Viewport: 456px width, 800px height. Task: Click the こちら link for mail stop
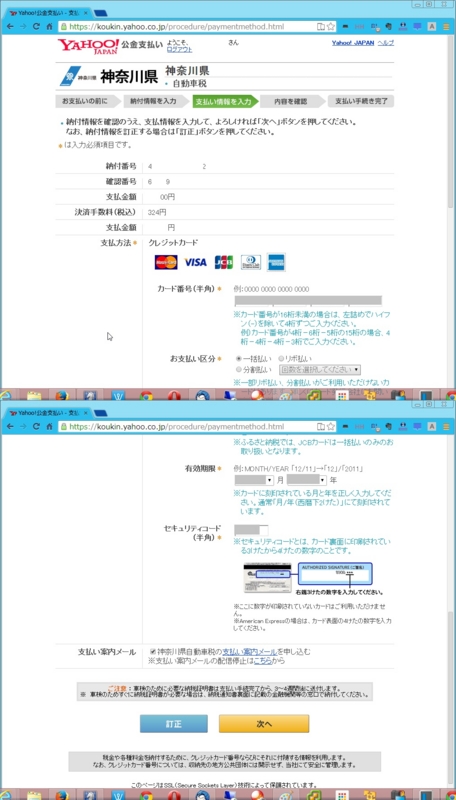point(262,661)
